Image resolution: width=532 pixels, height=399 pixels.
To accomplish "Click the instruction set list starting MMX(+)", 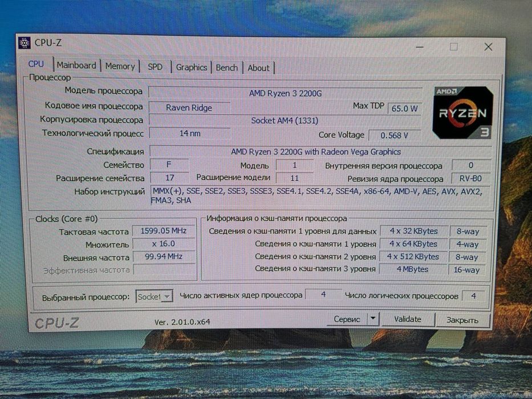I will coord(320,196).
